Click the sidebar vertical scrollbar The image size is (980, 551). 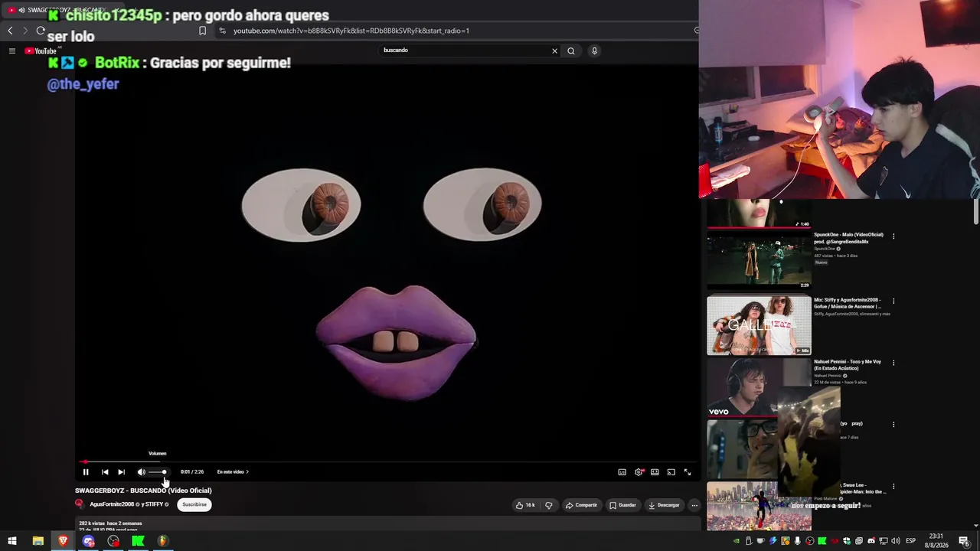pyautogui.click(x=976, y=213)
